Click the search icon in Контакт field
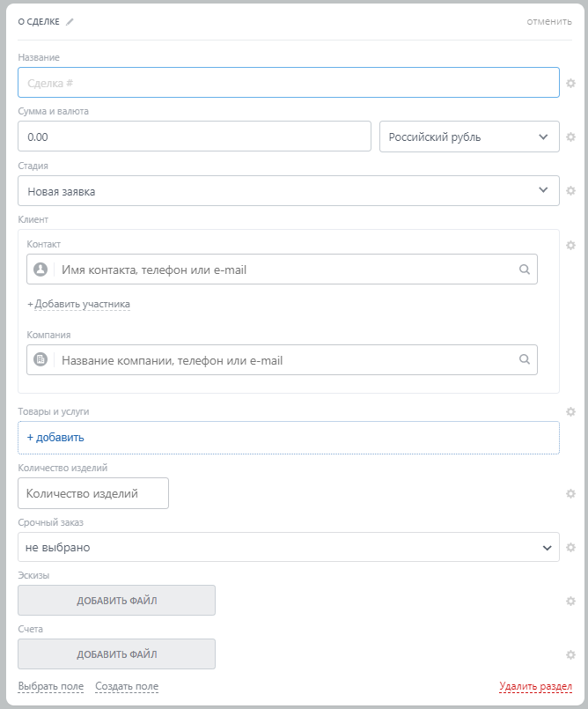Screen dimensions: 588x709 (525, 270)
